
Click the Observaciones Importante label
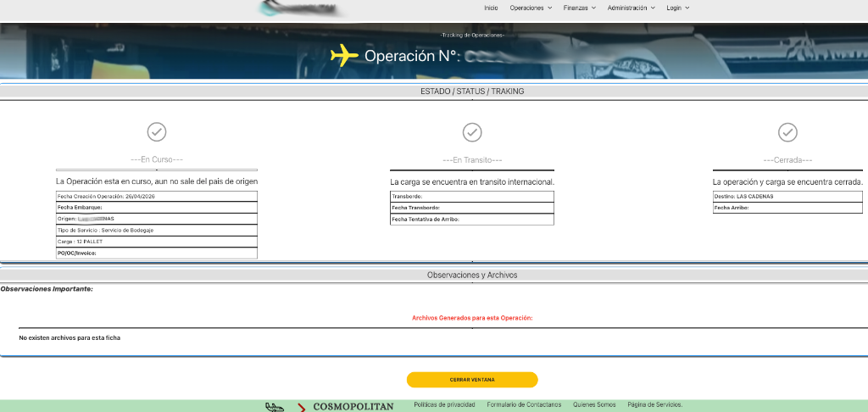pyautogui.click(x=47, y=288)
